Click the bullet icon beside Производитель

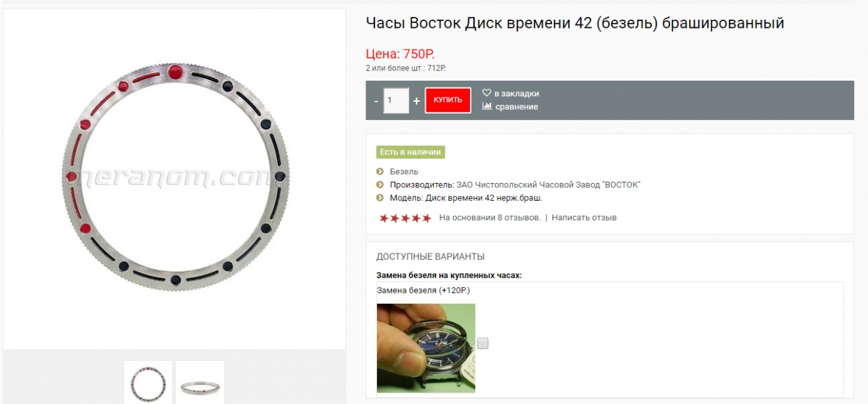(380, 184)
